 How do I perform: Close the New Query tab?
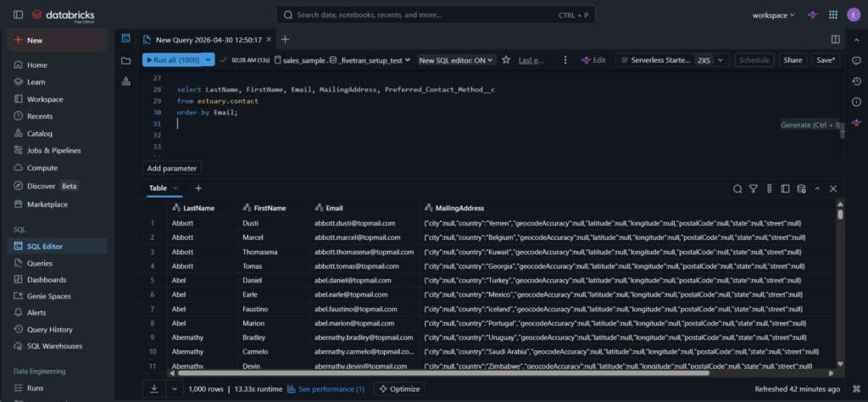click(x=269, y=39)
